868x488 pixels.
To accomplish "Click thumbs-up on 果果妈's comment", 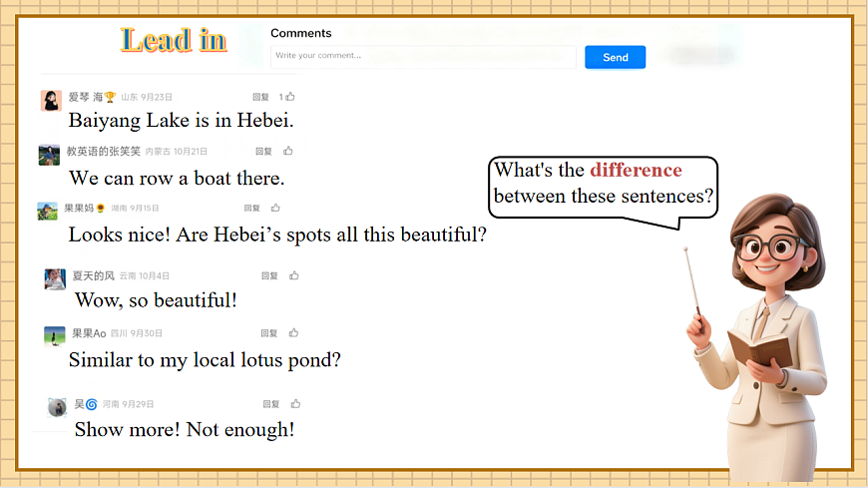I will tap(276, 209).
